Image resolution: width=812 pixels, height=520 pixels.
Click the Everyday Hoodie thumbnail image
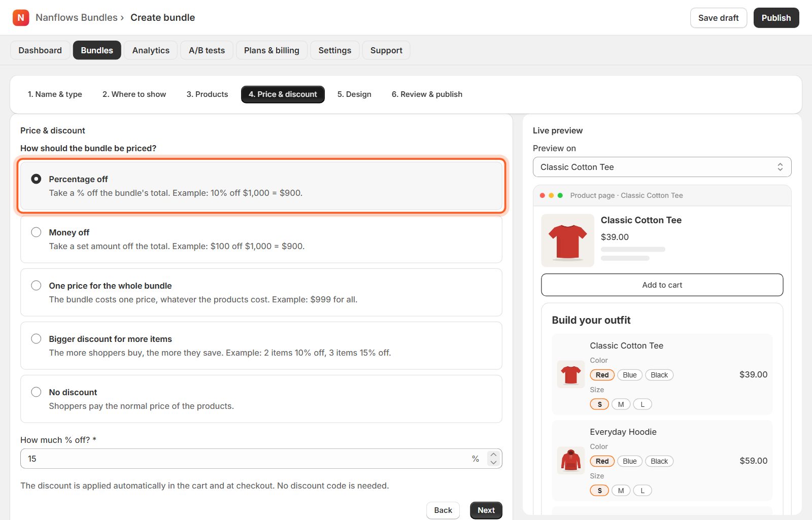point(571,461)
